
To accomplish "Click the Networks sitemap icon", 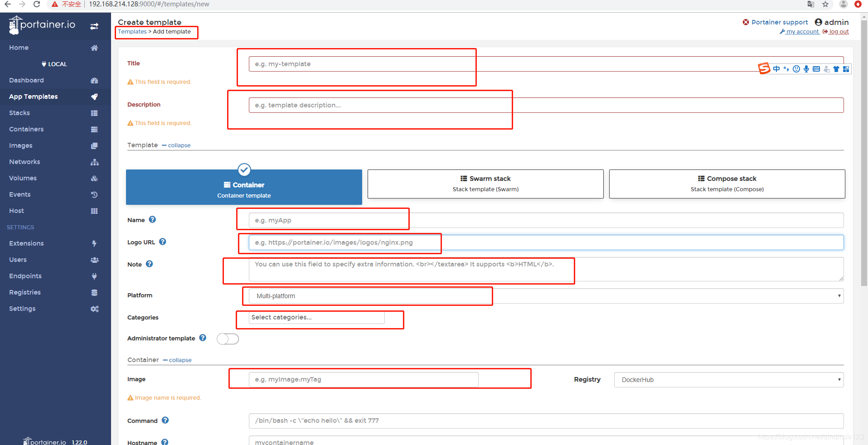I will click(x=94, y=162).
